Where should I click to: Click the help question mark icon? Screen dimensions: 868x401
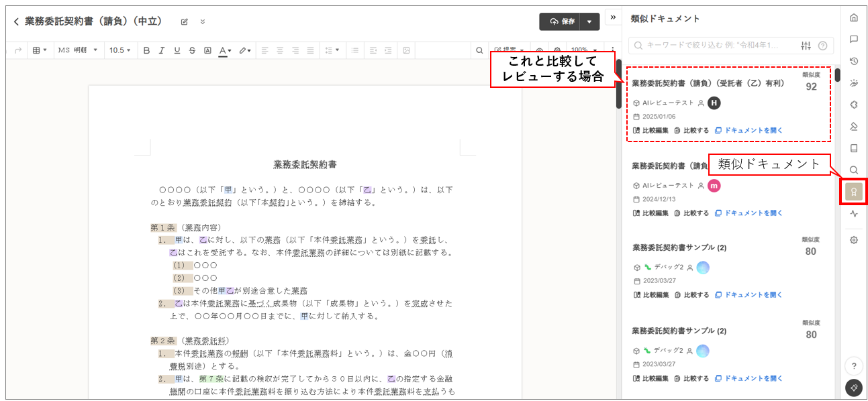tap(853, 365)
